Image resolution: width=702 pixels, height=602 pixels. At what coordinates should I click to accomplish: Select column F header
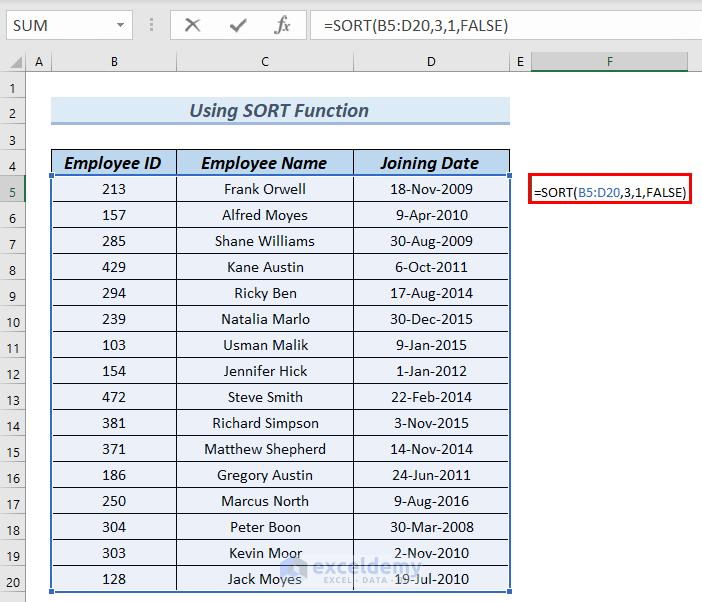(x=609, y=62)
